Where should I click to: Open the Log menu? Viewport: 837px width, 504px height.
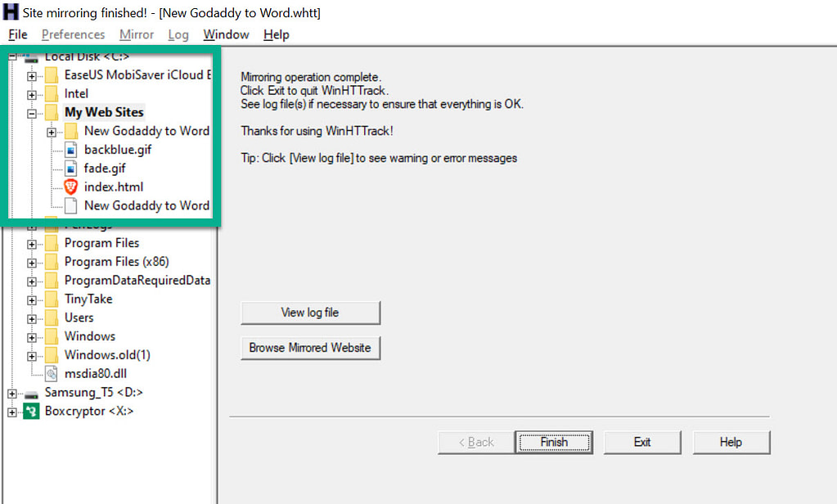click(178, 34)
